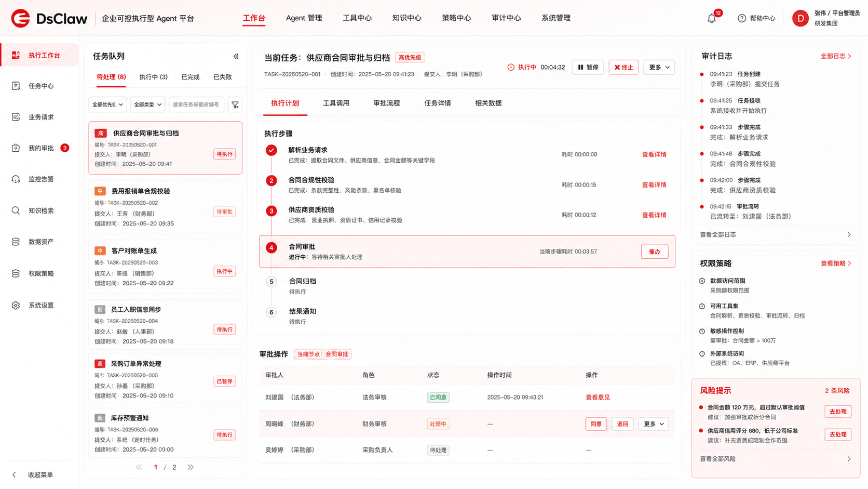Screen dimensions: 868x489
Task: Open the notification bell
Action: point(712,19)
